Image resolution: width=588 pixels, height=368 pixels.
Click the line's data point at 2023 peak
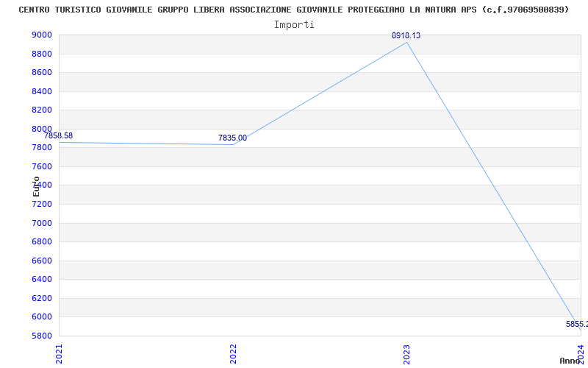pyautogui.click(x=407, y=43)
